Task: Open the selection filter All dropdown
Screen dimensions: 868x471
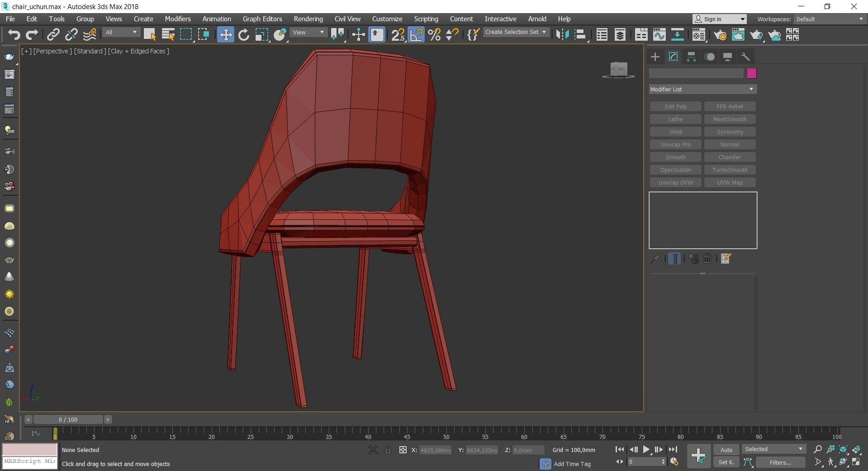Action: click(121, 33)
